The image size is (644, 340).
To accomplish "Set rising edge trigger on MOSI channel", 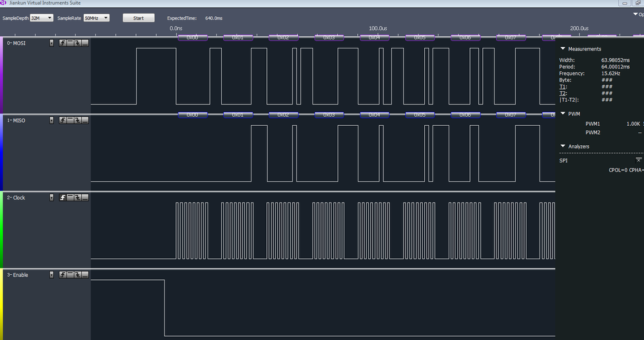I will coord(63,43).
